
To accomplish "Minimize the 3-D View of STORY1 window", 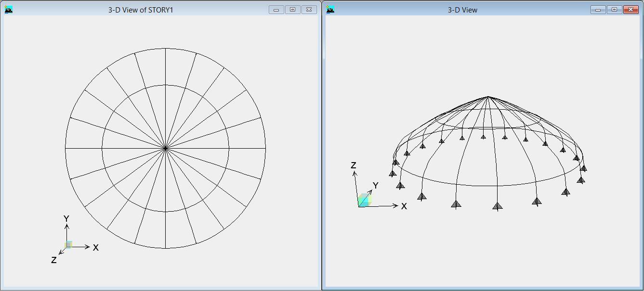I will (276, 9).
